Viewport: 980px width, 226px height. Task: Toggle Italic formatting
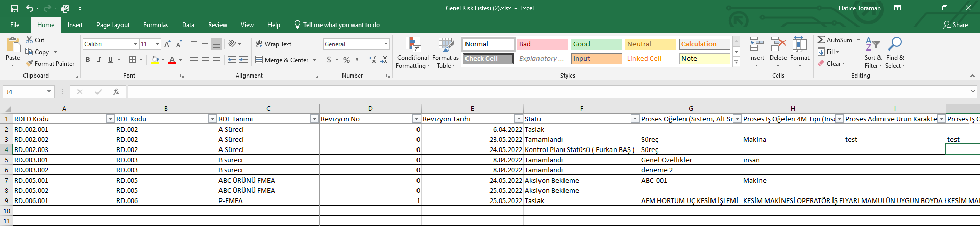click(99, 60)
